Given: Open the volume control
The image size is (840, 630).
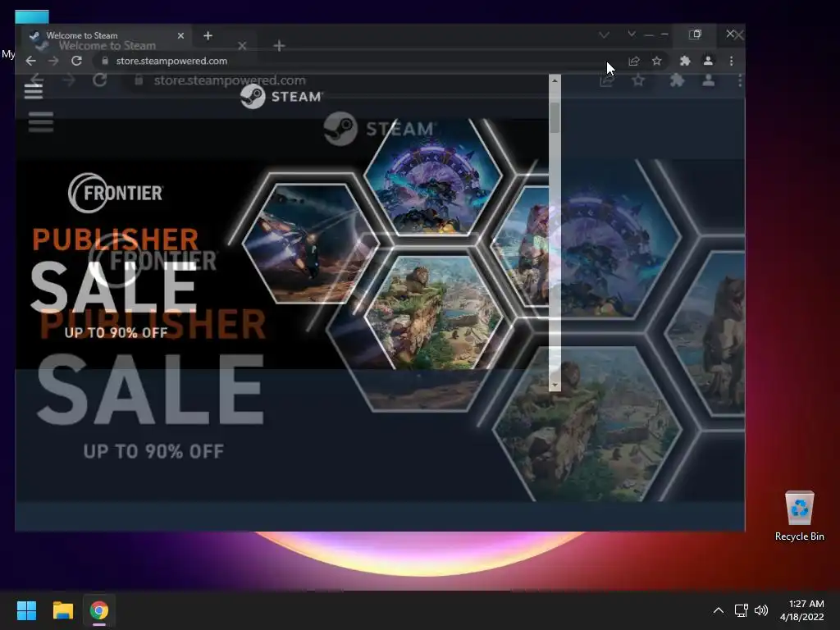Looking at the screenshot, I should click(760, 610).
